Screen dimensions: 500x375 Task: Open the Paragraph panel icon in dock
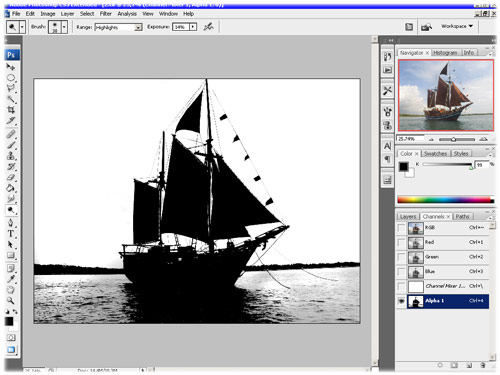[x=387, y=159]
